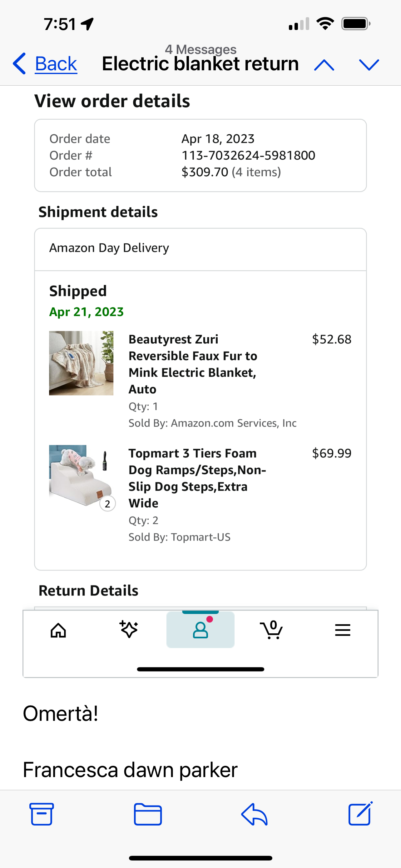The width and height of the screenshot is (401, 868).
Task: Open Topmart 3 Tiers Foam Dog Ramps title
Action: click(197, 478)
